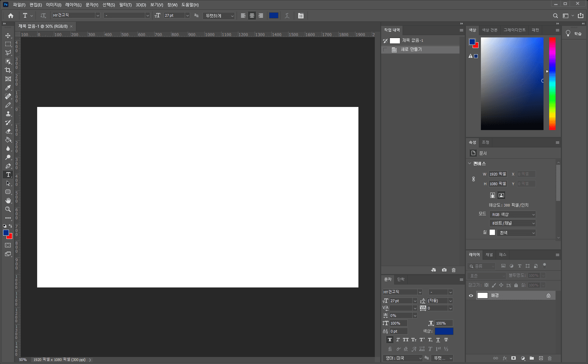Select the Pen tool

click(x=8, y=166)
